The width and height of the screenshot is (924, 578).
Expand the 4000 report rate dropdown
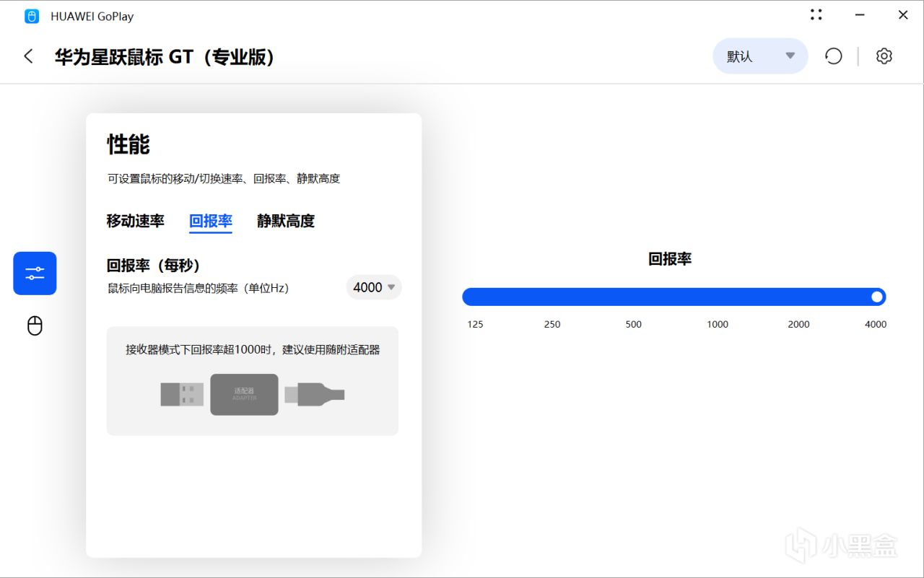coord(374,287)
